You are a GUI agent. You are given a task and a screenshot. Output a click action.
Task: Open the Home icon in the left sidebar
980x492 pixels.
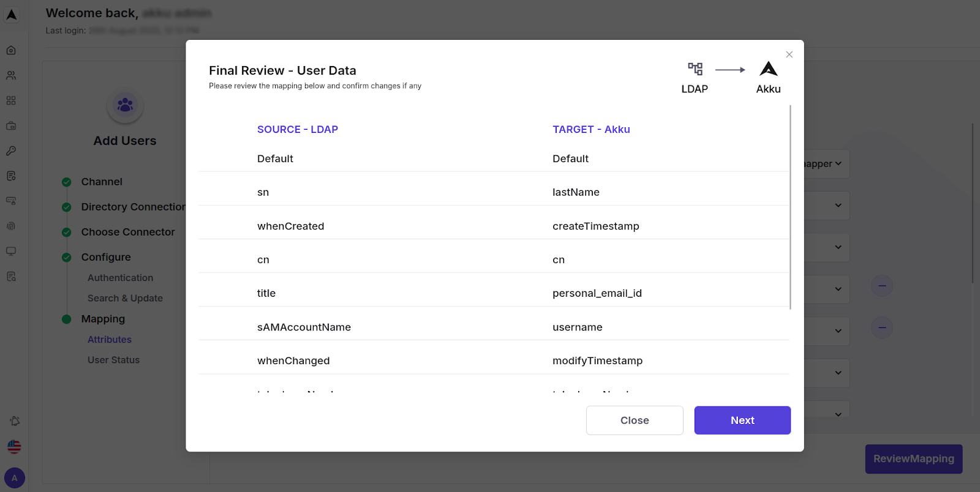[x=11, y=50]
